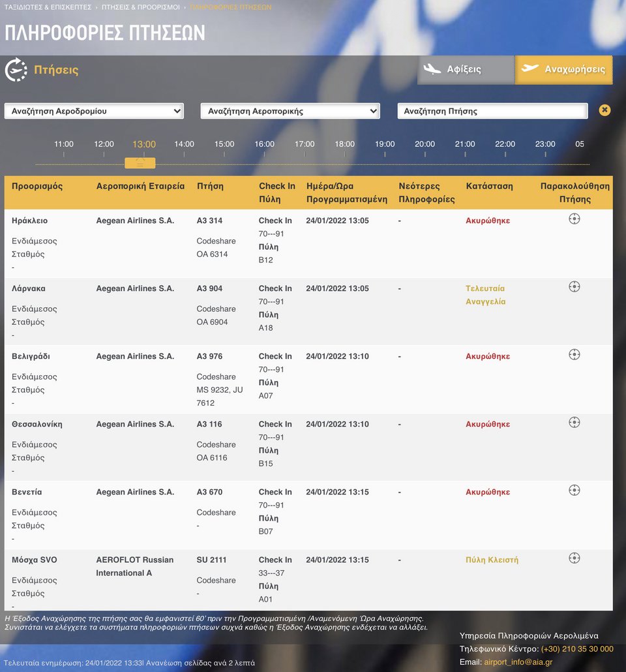Focus the Αναζήτηση Πτήσης search field
Screen dimensions: 626x672
[x=492, y=111]
